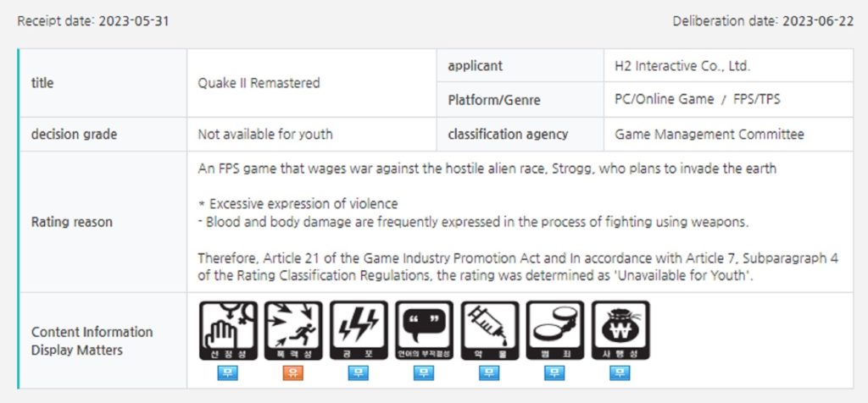Click the 'Rating reason' row header
This screenshot has height=403, width=868.
(x=71, y=222)
